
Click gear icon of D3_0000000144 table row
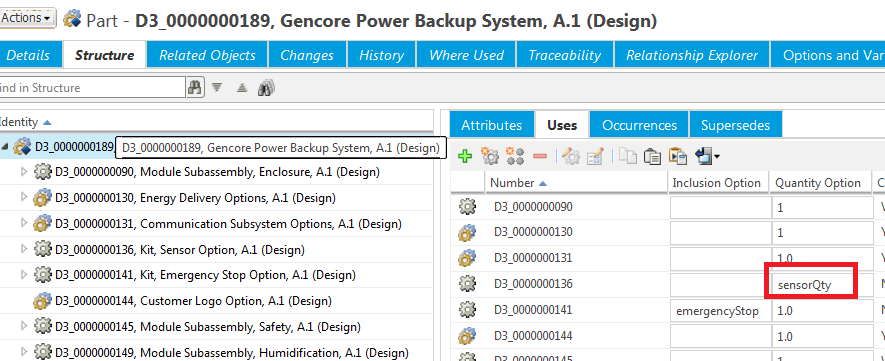(x=467, y=336)
